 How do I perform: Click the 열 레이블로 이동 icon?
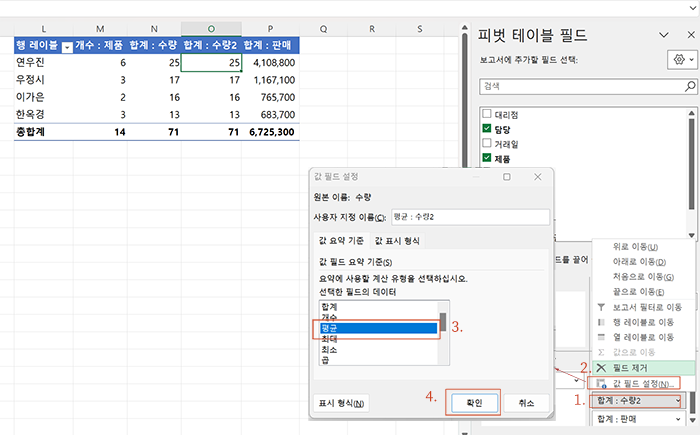tap(601, 337)
